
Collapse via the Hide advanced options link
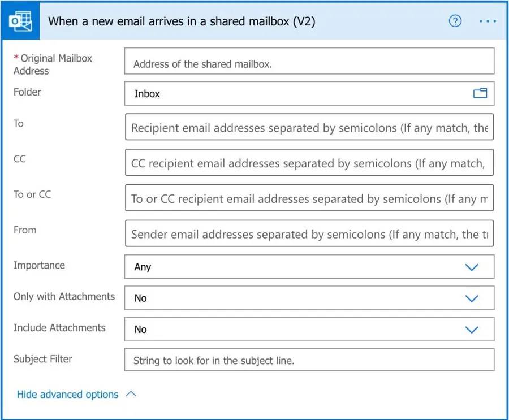tap(67, 395)
